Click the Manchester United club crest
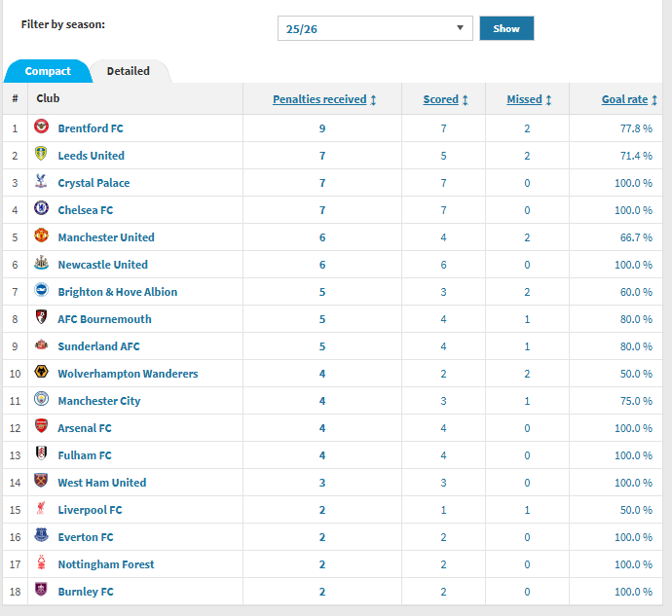The width and height of the screenshot is (672, 616). [41, 236]
